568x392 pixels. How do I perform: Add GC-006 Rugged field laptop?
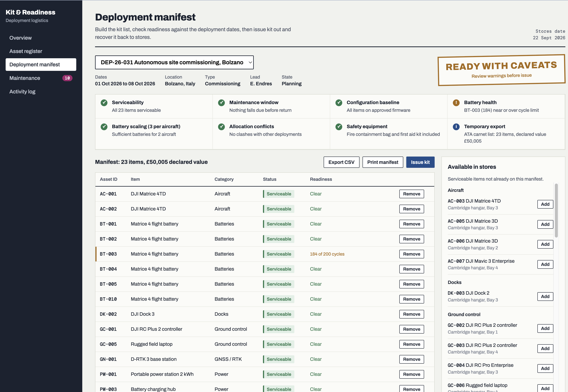pyautogui.click(x=545, y=388)
